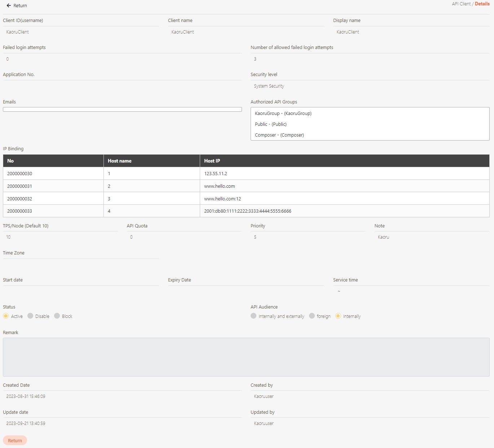Select Internally and externally API audience
The height and width of the screenshot is (448, 494).
[x=254, y=316]
